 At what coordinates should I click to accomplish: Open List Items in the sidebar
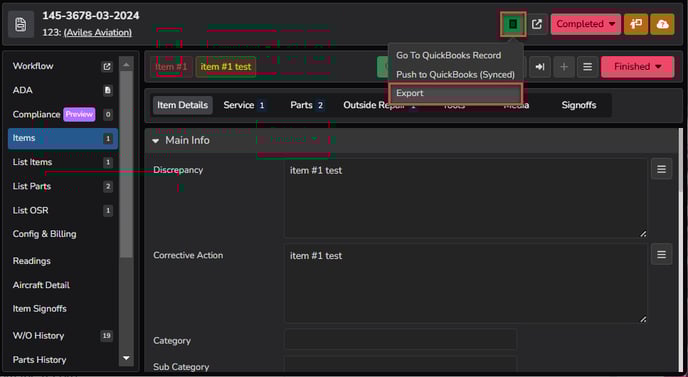point(63,162)
